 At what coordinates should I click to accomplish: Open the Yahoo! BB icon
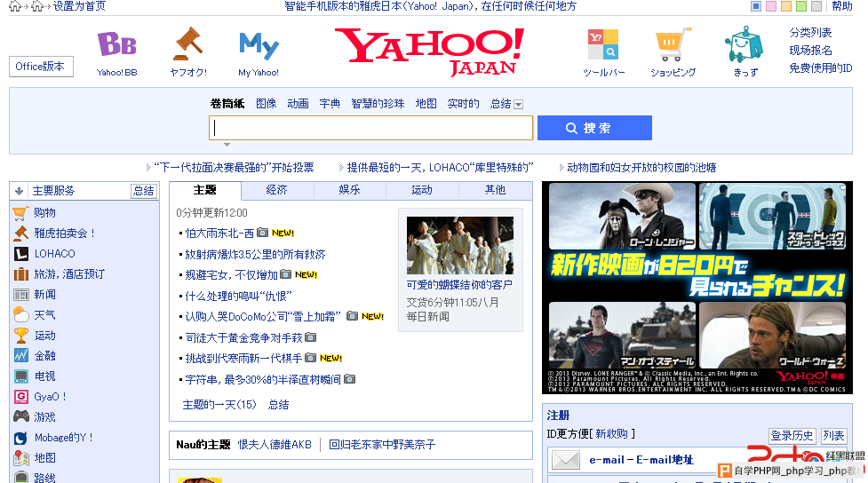coord(116,44)
